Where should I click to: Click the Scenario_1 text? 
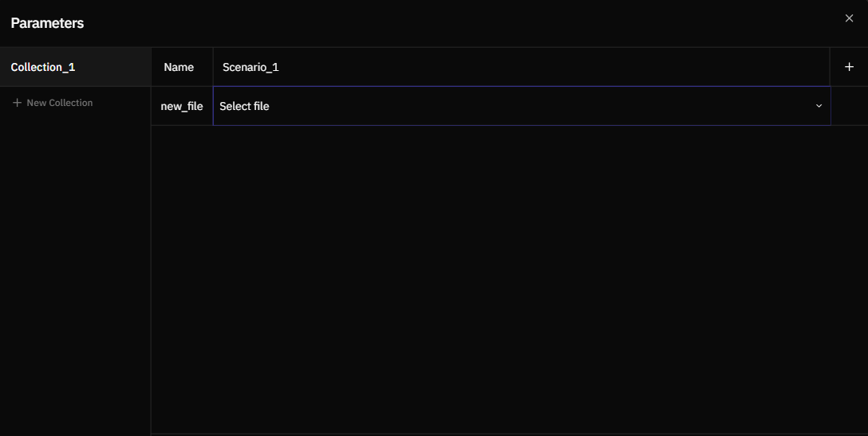pos(251,67)
